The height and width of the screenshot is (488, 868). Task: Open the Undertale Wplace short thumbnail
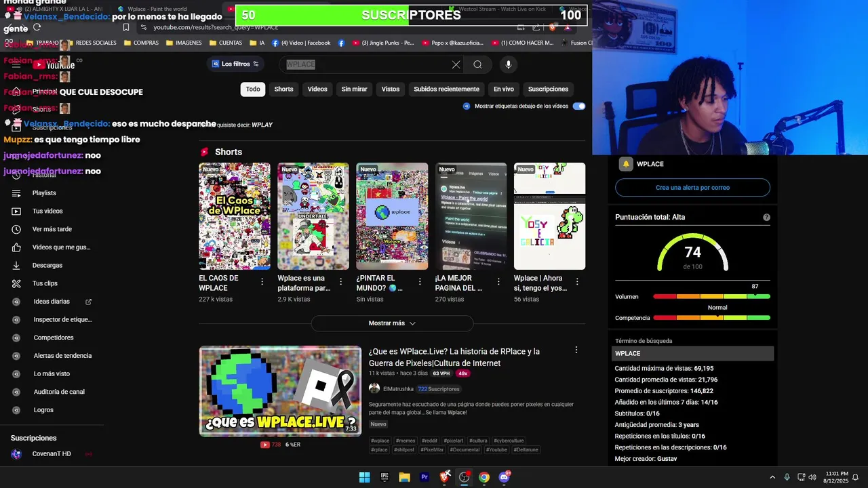(313, 216)
